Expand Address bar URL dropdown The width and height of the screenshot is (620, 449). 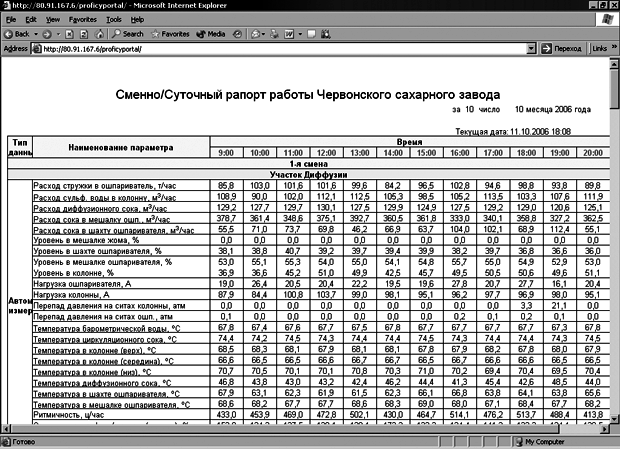point(531,49)
